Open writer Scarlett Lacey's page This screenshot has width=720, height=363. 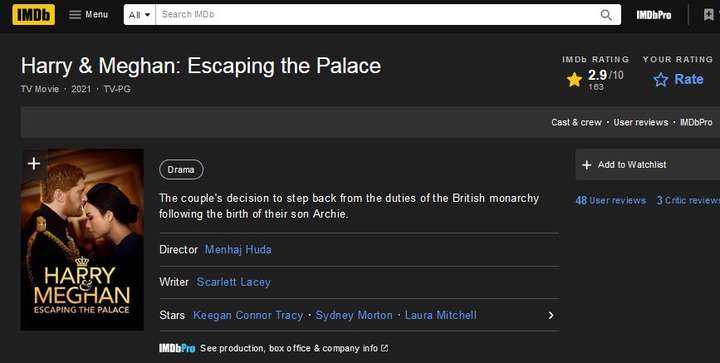pyautogui.click(x=233, y=282)
